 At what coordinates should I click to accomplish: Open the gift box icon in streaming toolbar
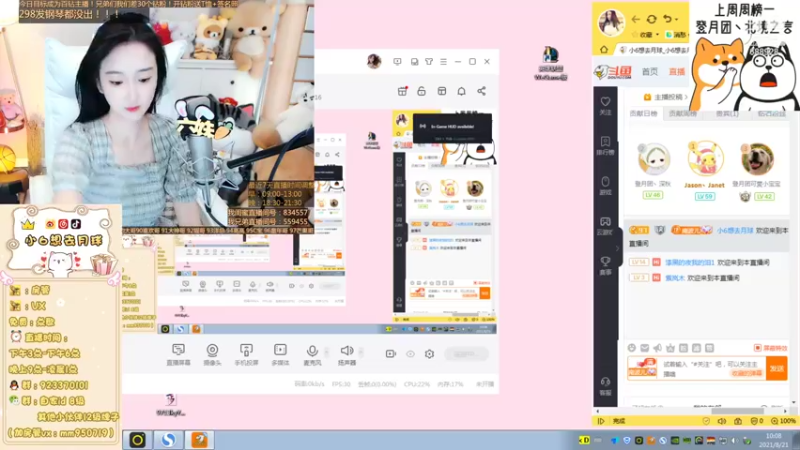pos(402,91)
